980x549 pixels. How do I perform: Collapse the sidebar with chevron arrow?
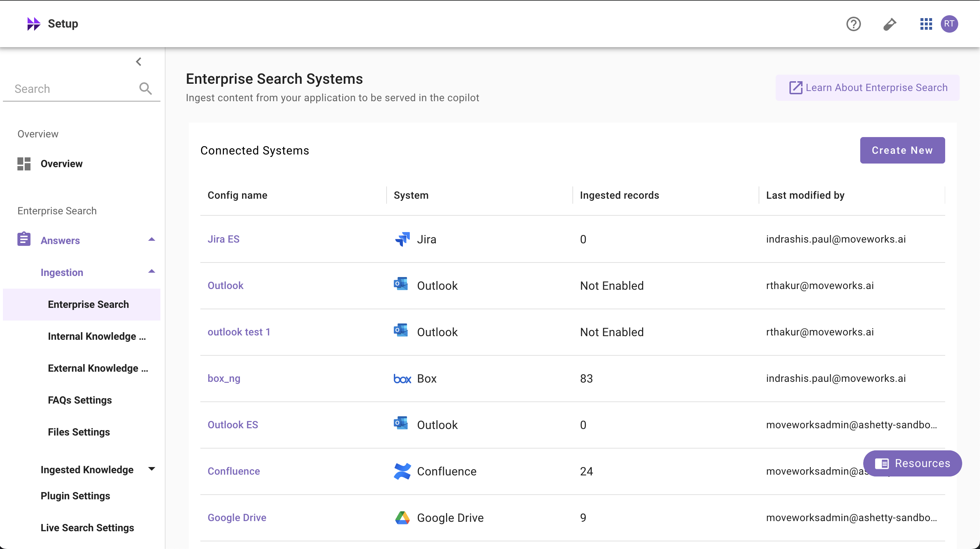coord(139,62)
